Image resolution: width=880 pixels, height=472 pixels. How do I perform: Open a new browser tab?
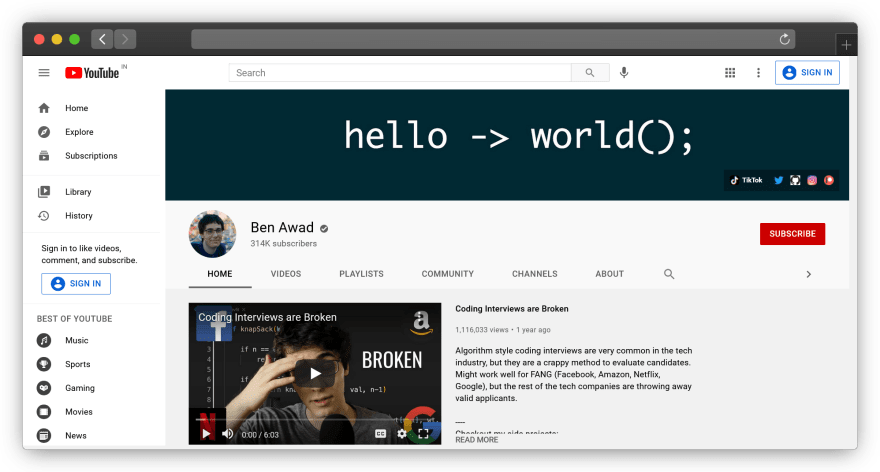tap(846, 45)
